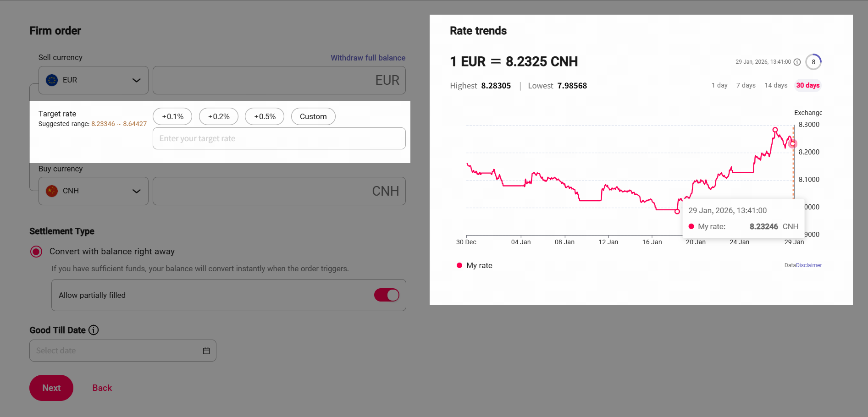Click the Good Till Date info icon
The width and height of the screenshot is (868, 417).
(x=94, y=330)
